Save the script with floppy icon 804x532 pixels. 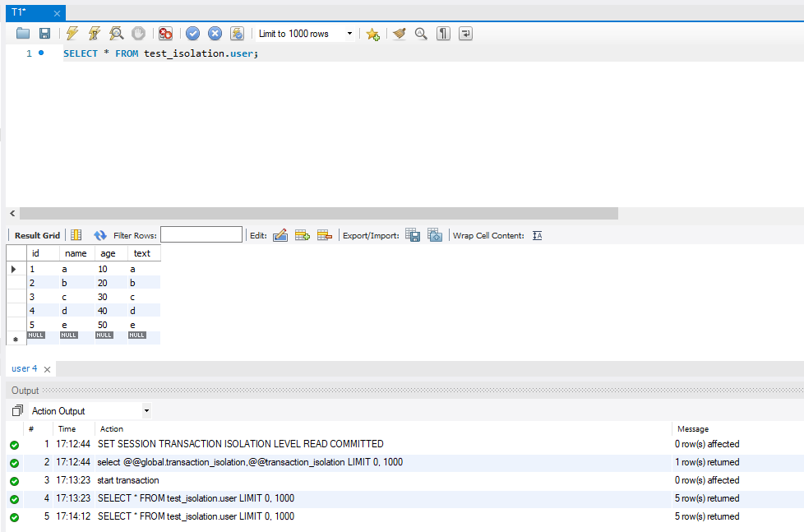coord(44,34)
